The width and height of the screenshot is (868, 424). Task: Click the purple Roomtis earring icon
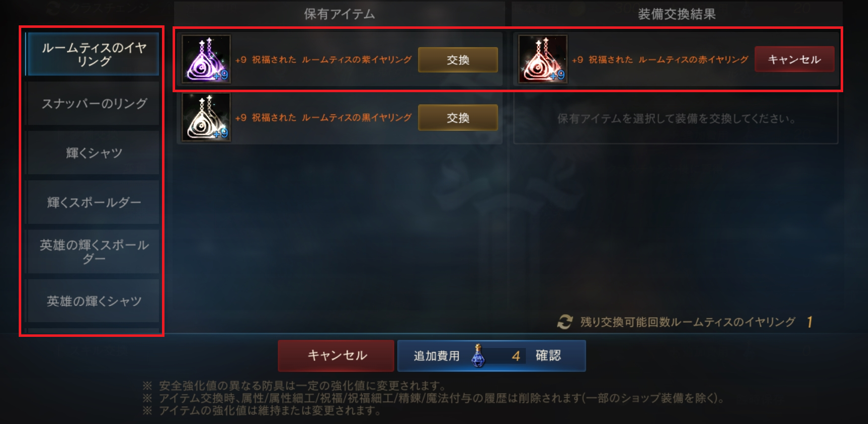(x=206, y=59)
